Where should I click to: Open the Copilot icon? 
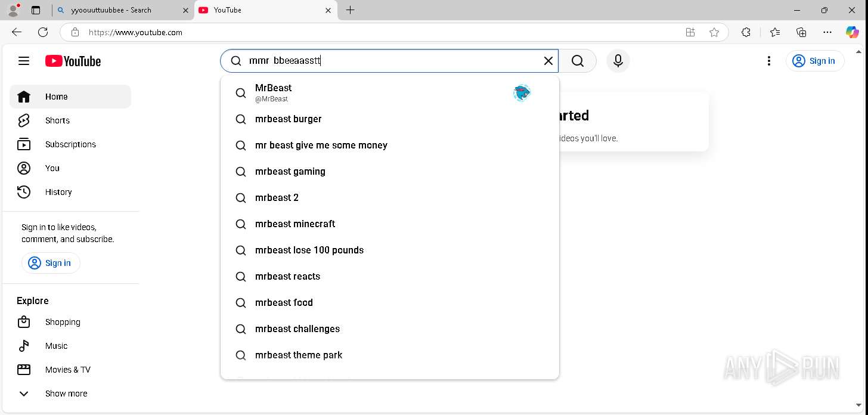852,32
